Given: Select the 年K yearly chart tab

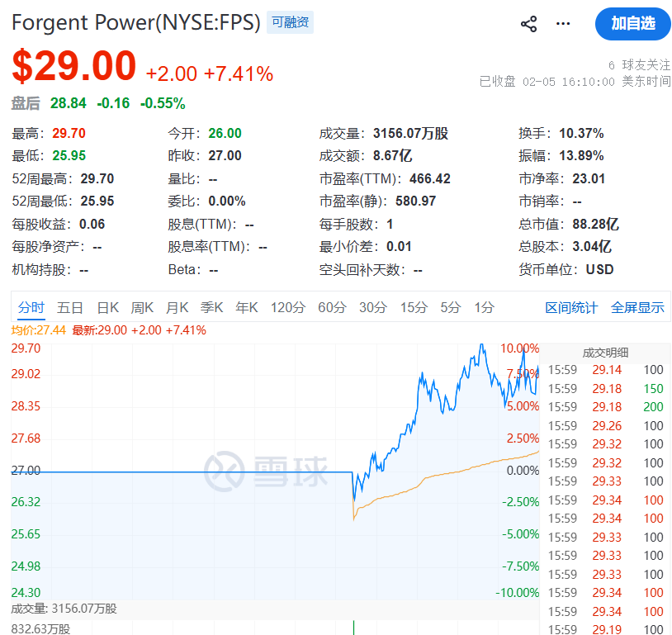Looking at the screenshot, I should [247, 308].
